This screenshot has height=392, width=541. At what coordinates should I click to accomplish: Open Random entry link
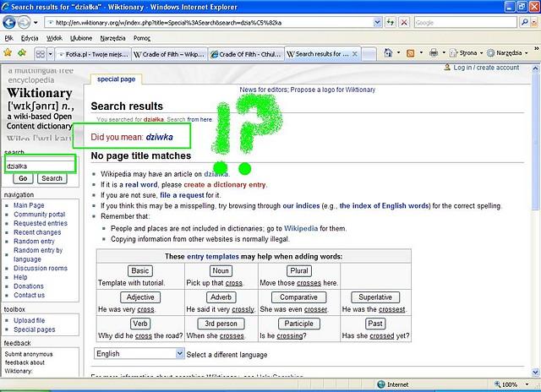tap(34, 241)
